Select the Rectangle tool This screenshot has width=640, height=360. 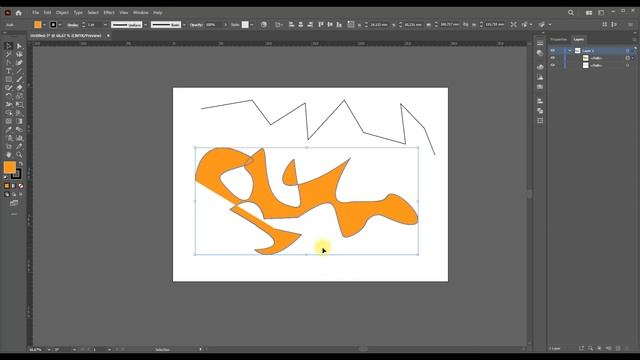(9, 79)
